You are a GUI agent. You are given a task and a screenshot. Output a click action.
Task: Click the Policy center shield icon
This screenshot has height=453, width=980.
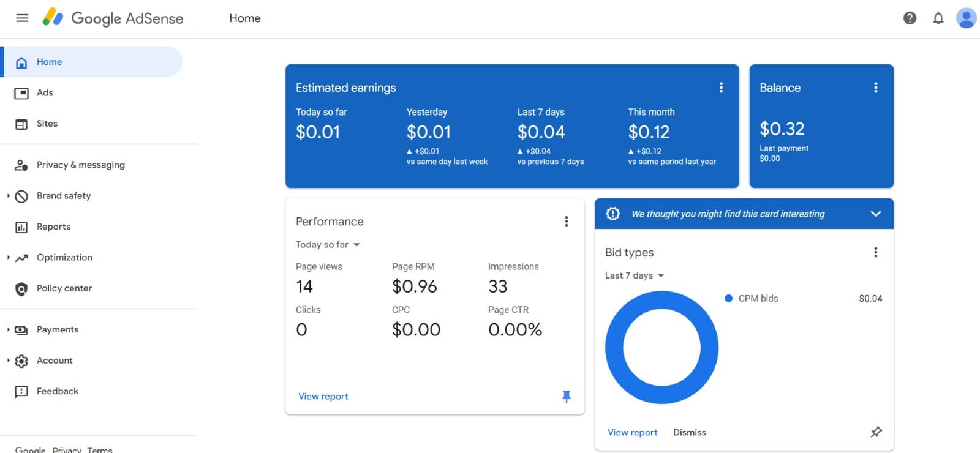click(x=21, y=289)
